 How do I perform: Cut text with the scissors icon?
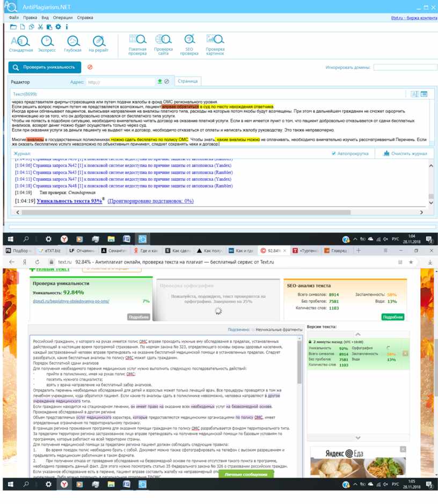(40, 27)
